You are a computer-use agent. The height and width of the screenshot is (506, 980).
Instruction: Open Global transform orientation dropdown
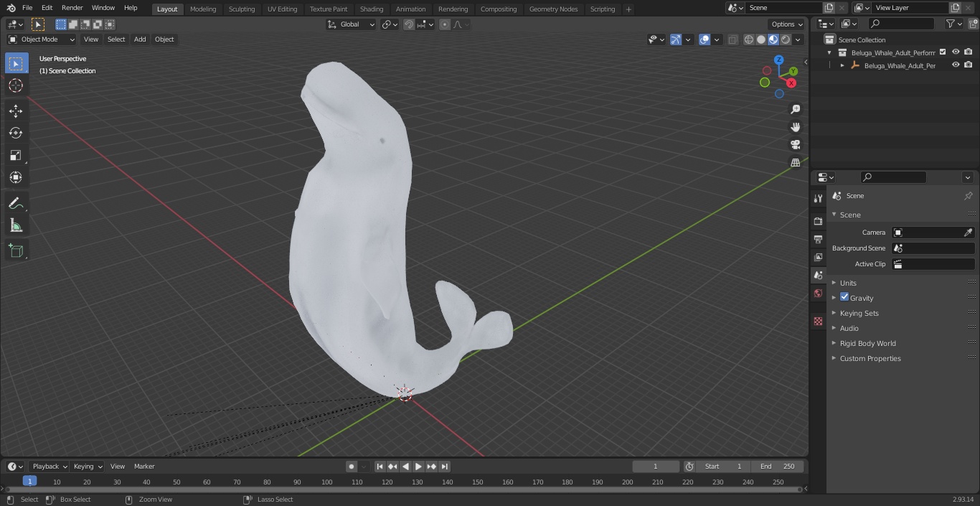click(x=352, y=24)
